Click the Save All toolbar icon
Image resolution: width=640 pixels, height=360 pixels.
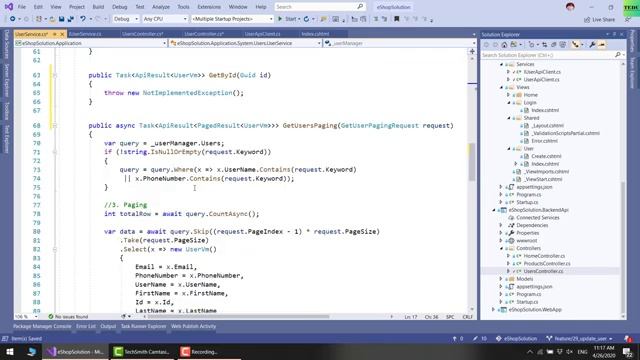pos(71,19)
